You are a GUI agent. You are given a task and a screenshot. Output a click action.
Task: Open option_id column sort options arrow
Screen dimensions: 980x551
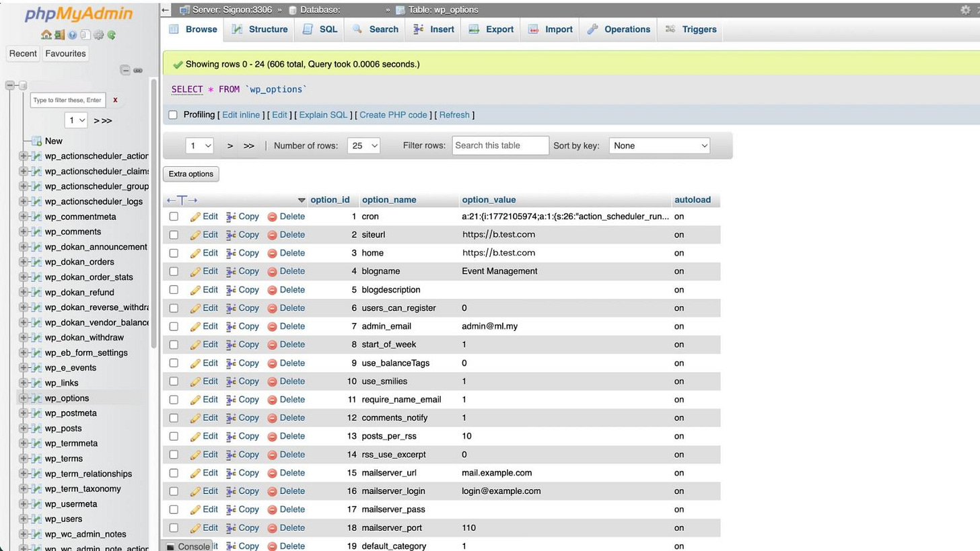(302, 200)
